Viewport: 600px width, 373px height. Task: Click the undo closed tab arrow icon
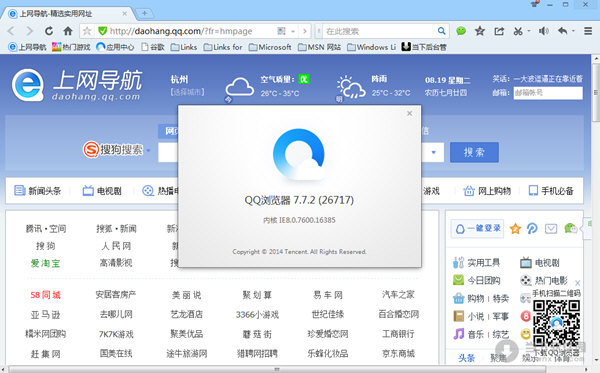point(562,31)
